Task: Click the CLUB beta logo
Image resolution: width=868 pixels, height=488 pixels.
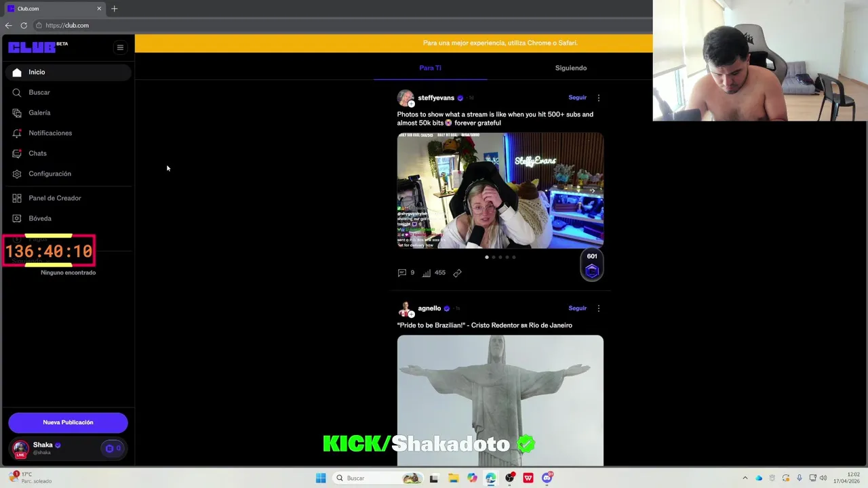Action: click(38, 47)
